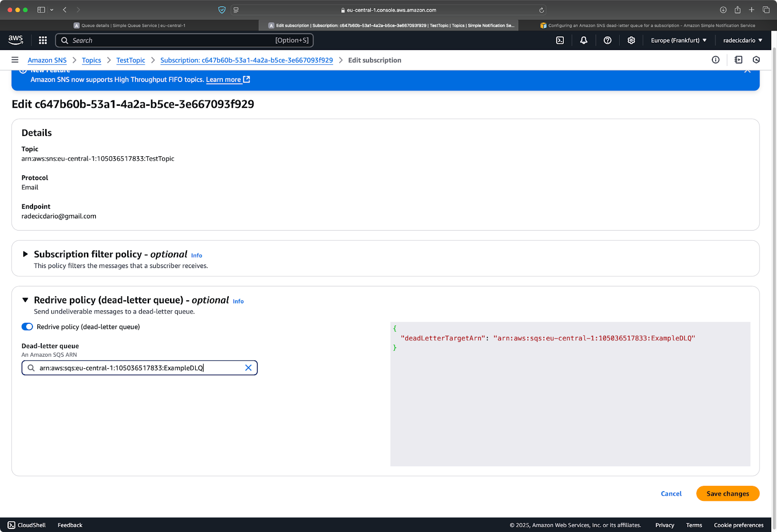Show the Safari tab overview
The width and height of the screenshot is (777, 532).
[x=766, y=10]
